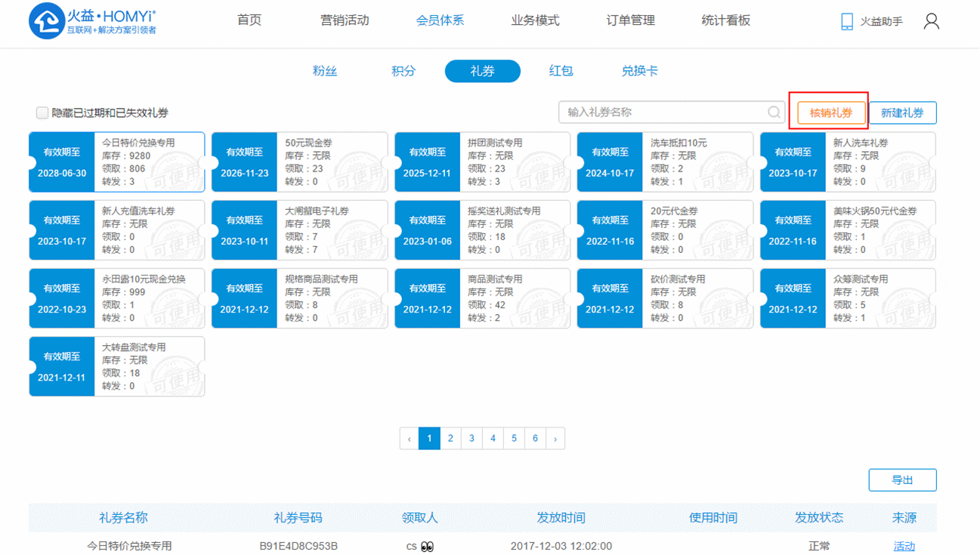
Task: Go to next page arrow
Action: tap(555, 439)
